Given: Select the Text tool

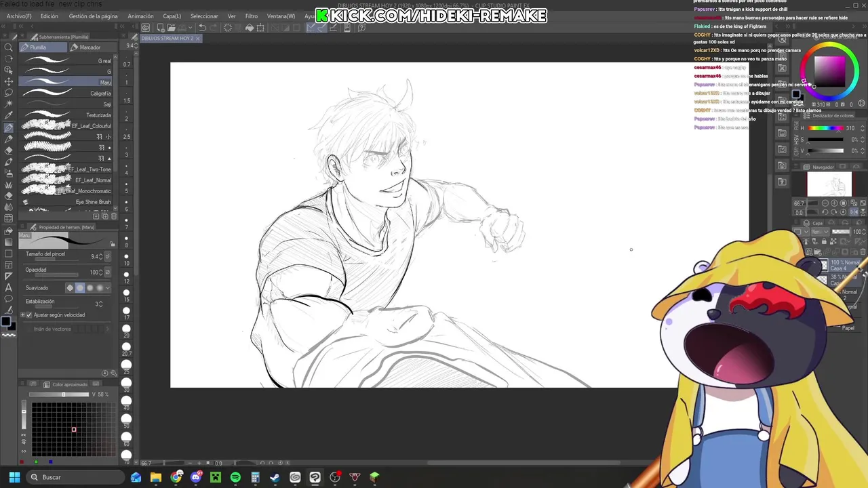Looking at the screenshot, I should click(9, 287).
